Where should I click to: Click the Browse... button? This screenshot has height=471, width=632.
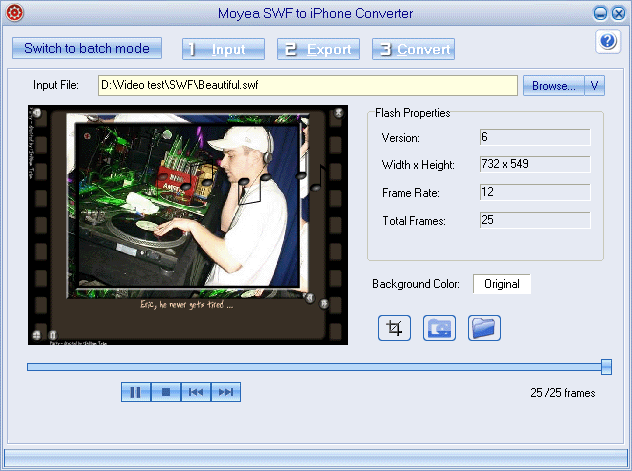[x=552, y=86]
